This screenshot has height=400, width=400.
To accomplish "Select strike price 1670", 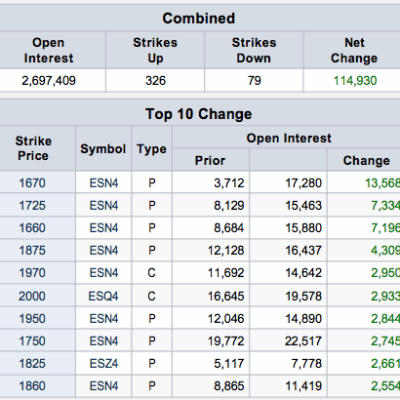I will pyautogui.click(x=32, y=183).
